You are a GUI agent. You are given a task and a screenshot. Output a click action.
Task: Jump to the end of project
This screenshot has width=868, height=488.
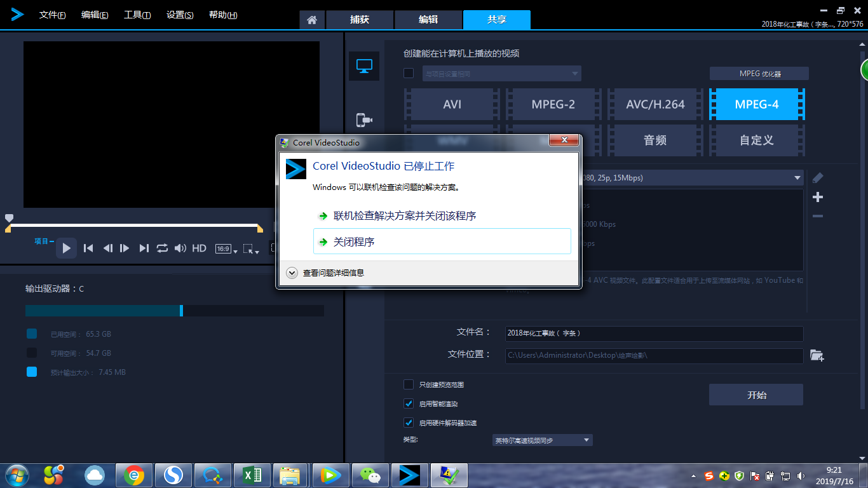[144, 248]
